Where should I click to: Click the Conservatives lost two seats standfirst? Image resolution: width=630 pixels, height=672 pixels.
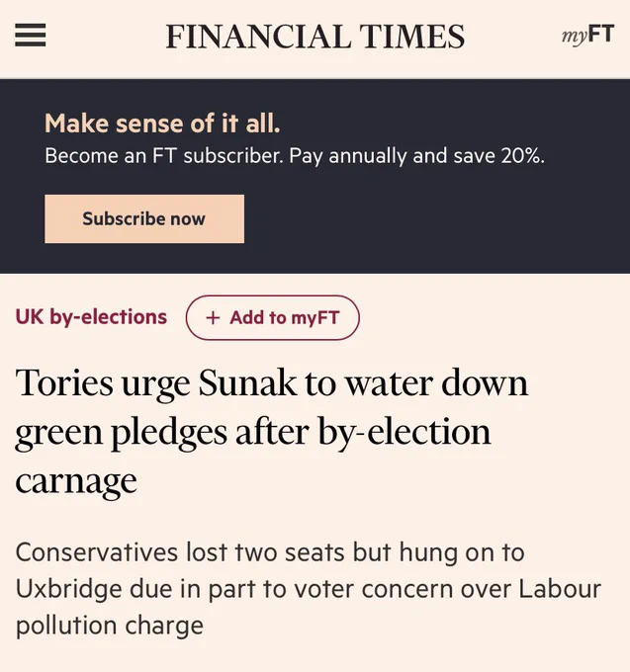(308, 588)
